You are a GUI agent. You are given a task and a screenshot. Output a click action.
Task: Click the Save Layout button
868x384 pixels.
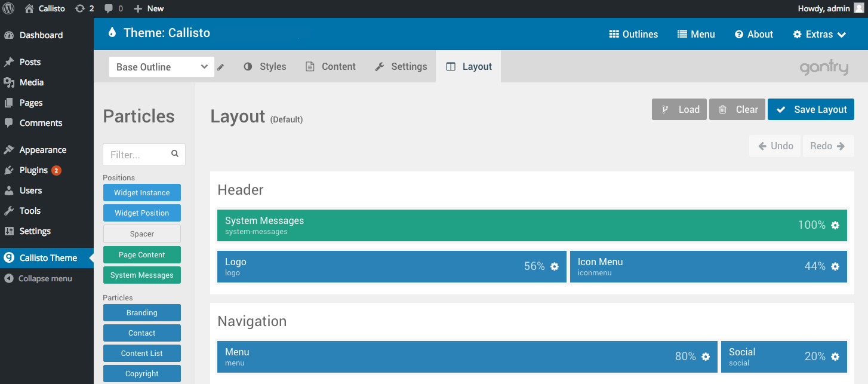point(811,109)
